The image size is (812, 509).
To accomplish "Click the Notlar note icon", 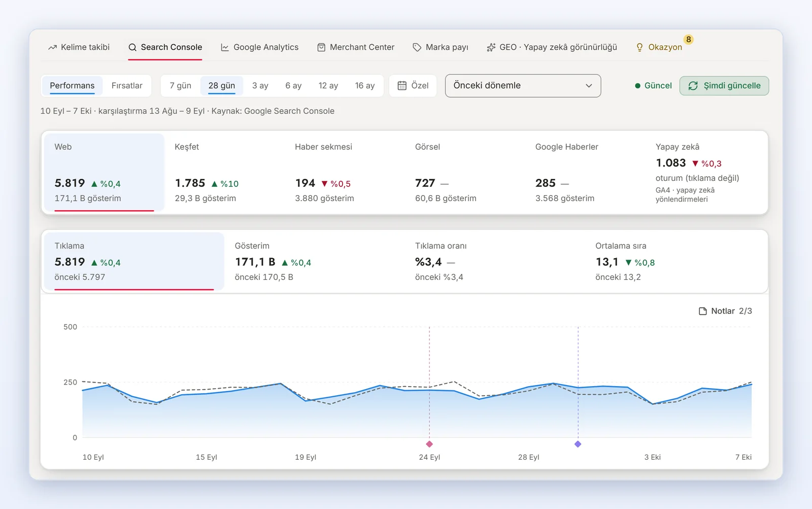I will (703, 311).
